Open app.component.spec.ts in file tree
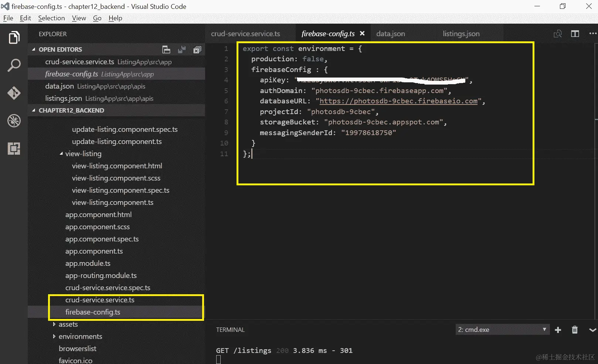The image size is (598, 364). pyautogui.click(x=102, y=239)
